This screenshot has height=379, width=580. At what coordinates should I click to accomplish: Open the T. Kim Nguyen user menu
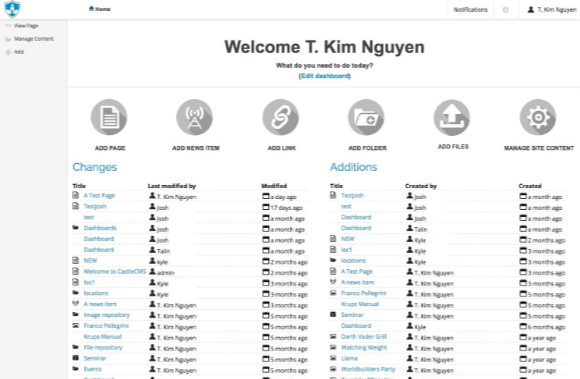552,10
